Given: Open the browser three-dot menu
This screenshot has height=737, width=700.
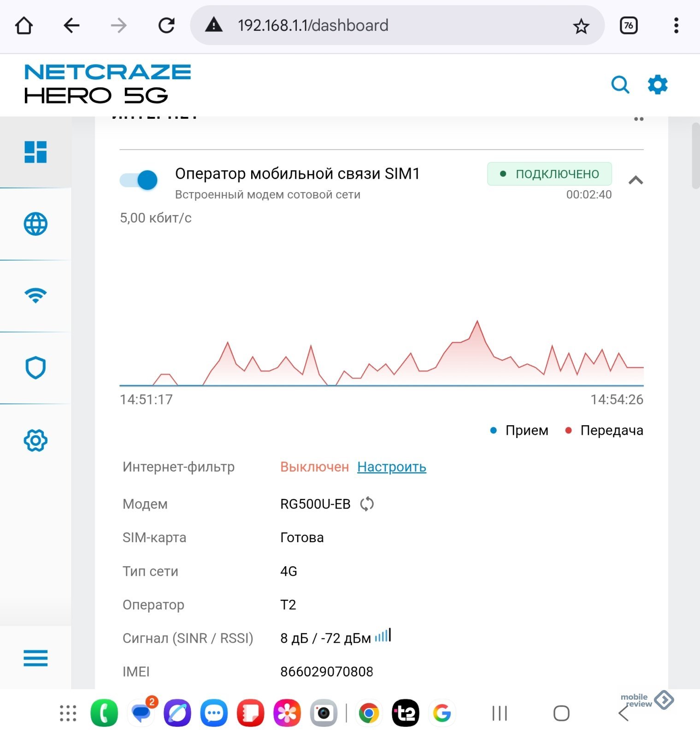Looking at the screenshot, I should pos(676,26).
